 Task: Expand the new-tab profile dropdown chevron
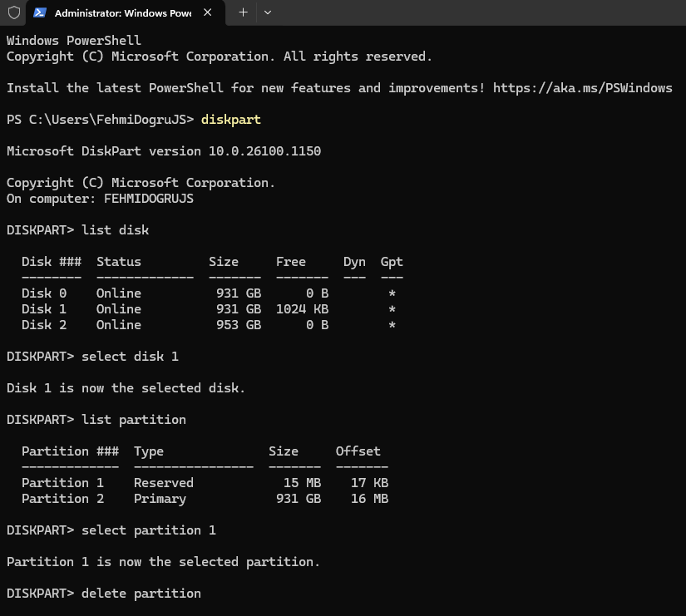point(268,12)
